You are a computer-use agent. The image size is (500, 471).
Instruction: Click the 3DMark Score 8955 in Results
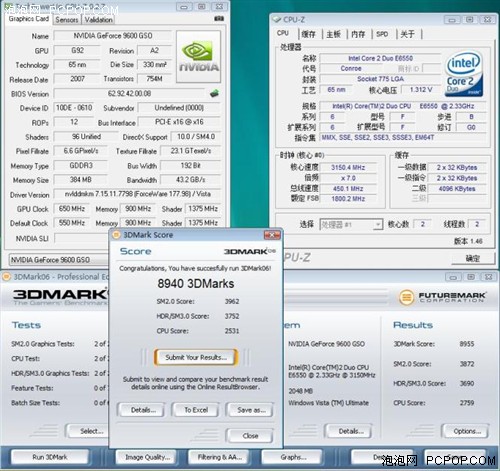pyautogui.click(x=467, y=344)
